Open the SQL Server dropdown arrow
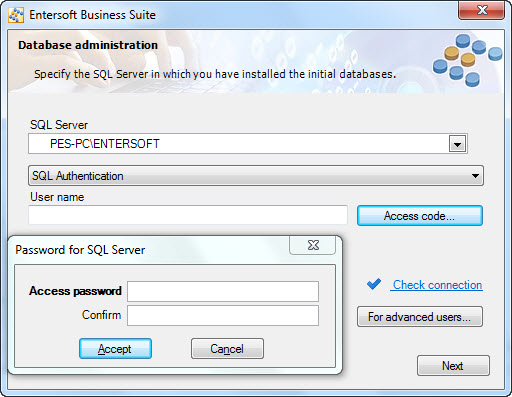This screenshot has width=512, height=397. click(457, 144)
